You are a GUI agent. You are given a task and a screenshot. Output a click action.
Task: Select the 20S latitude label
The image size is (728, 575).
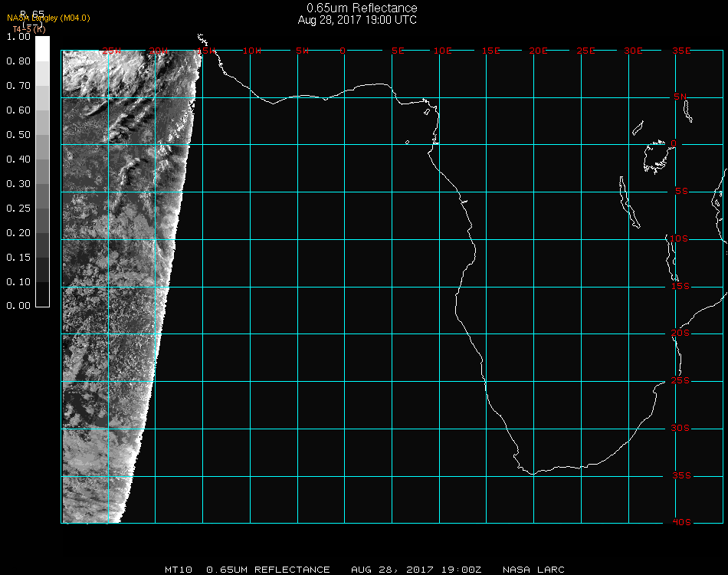click(x=680, y=333)
